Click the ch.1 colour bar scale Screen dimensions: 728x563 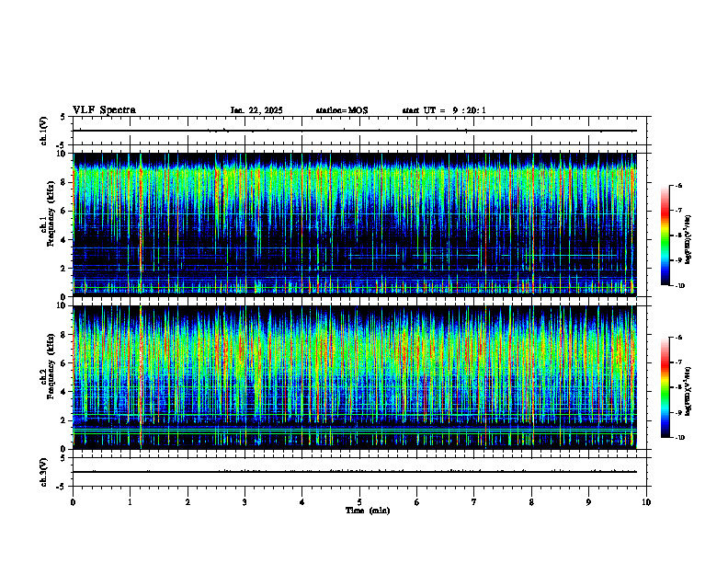(x=665, y=236)
